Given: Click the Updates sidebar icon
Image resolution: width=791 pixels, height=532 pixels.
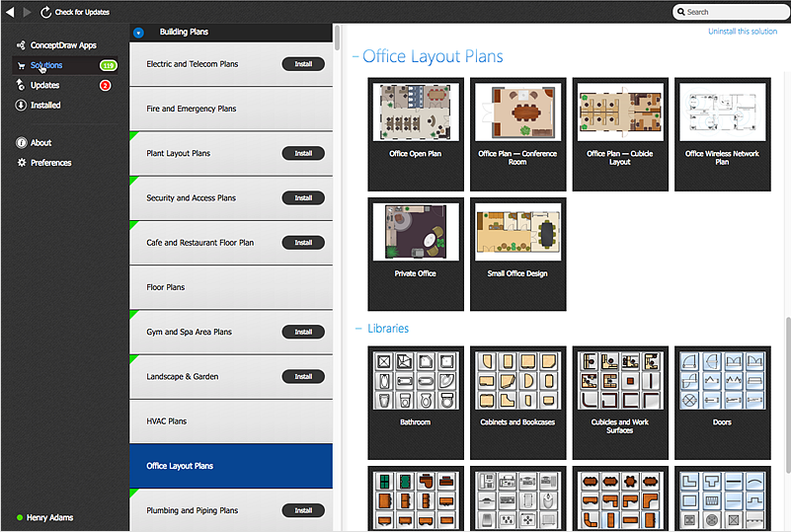Looking at the screenshot, I should 21,85.
